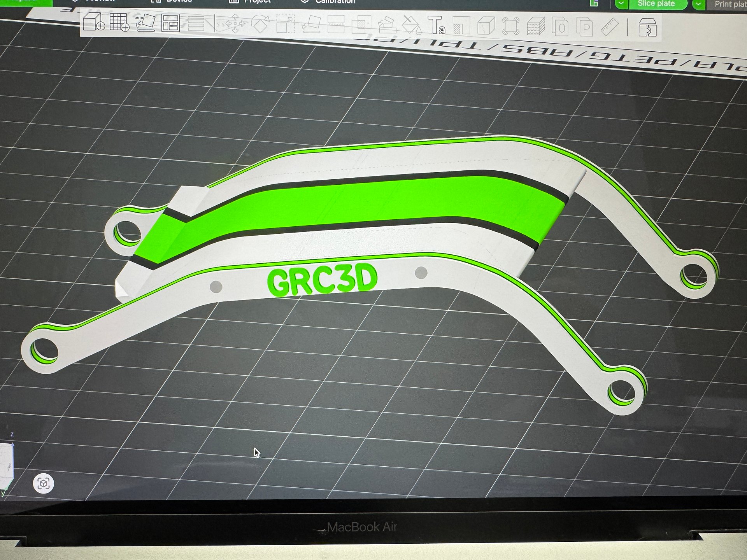This screenshot has width=747, height=560.
Task: Select the seam painting cracked cube icon
Action: click(486, 26)
